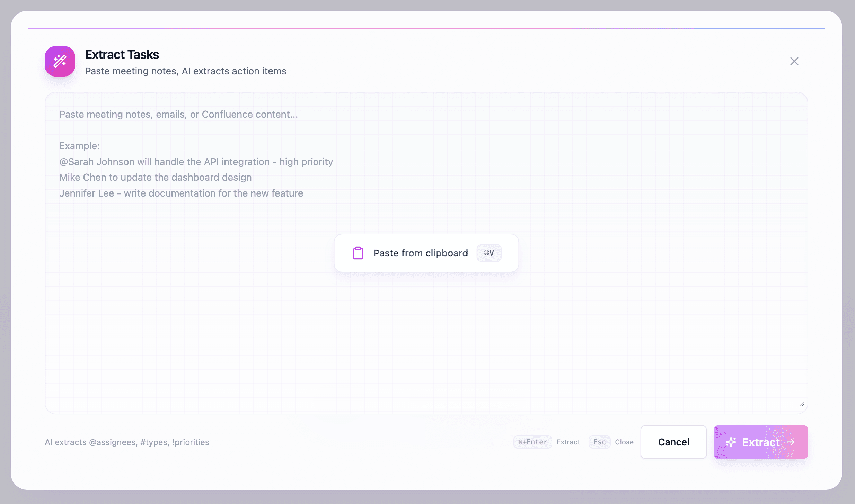
Task: Dismiss the dialog via the X icon
Action: click(x=794, y=61)
